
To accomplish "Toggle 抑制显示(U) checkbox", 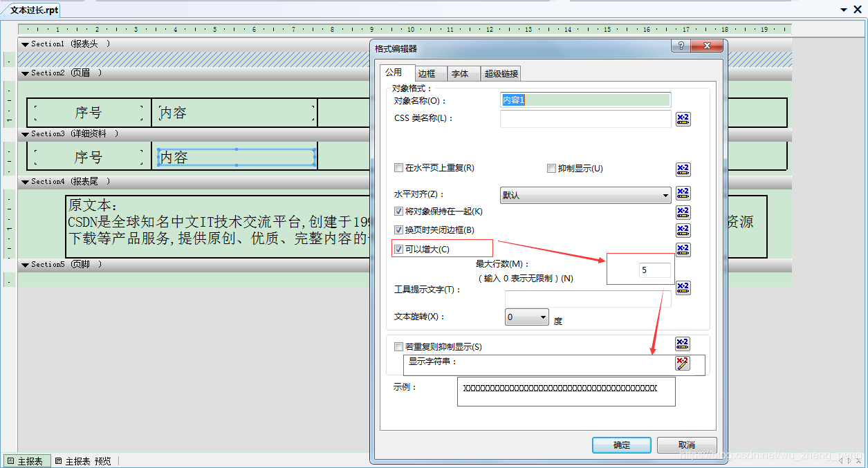I will (551, 169).
